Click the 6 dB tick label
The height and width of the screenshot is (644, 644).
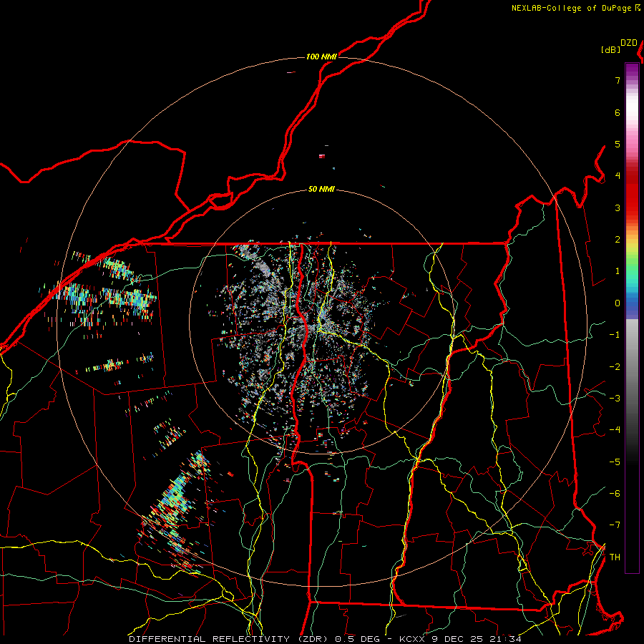(618, 112)
